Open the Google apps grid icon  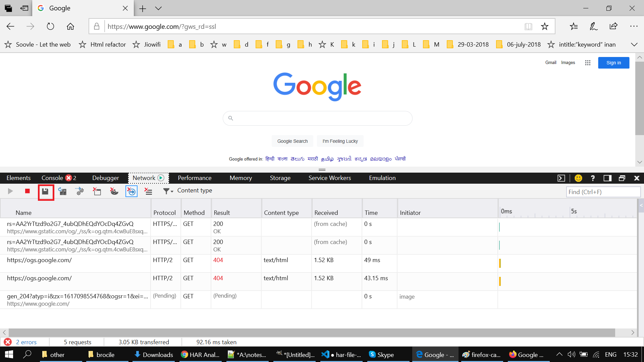click(588, 63)
